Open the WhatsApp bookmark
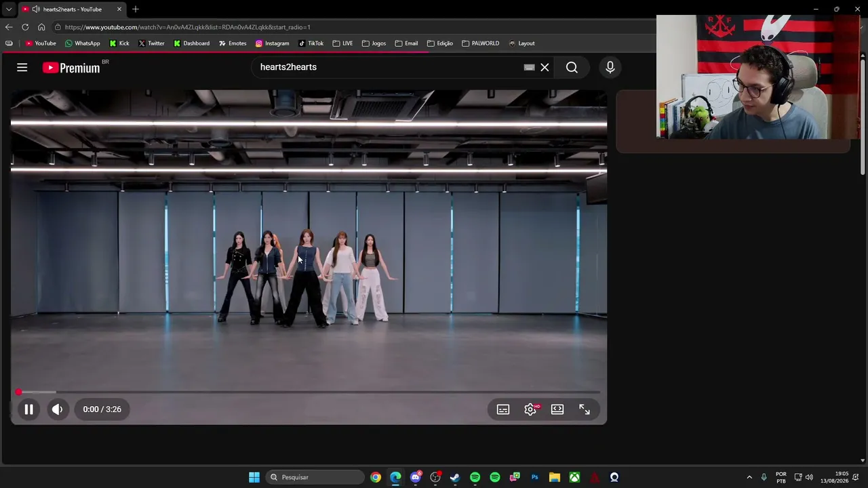The width and height of the screenshot is (868, 488). click(x=83, y=43)
